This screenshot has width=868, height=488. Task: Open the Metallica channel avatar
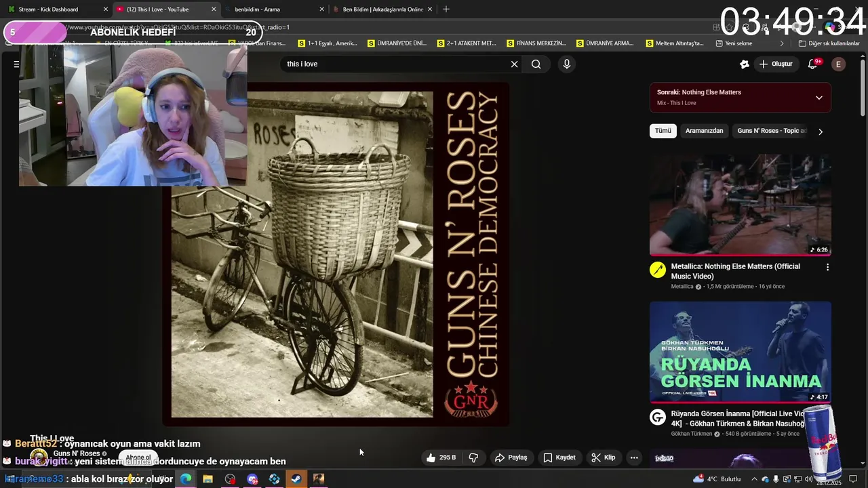tap(658, 270)
